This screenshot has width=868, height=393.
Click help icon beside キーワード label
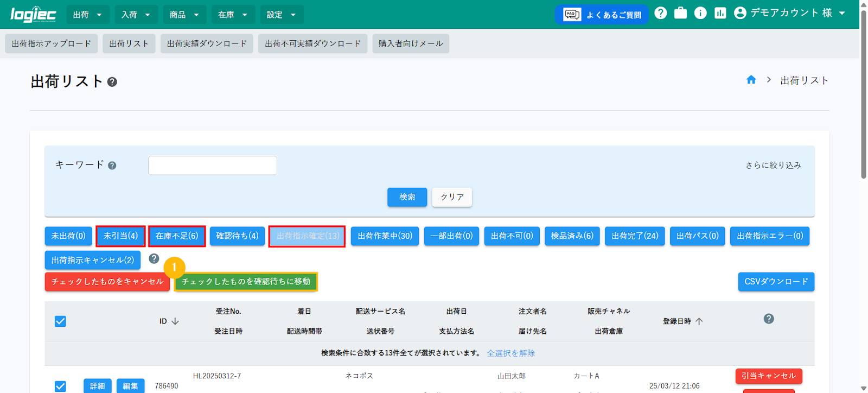112,166
